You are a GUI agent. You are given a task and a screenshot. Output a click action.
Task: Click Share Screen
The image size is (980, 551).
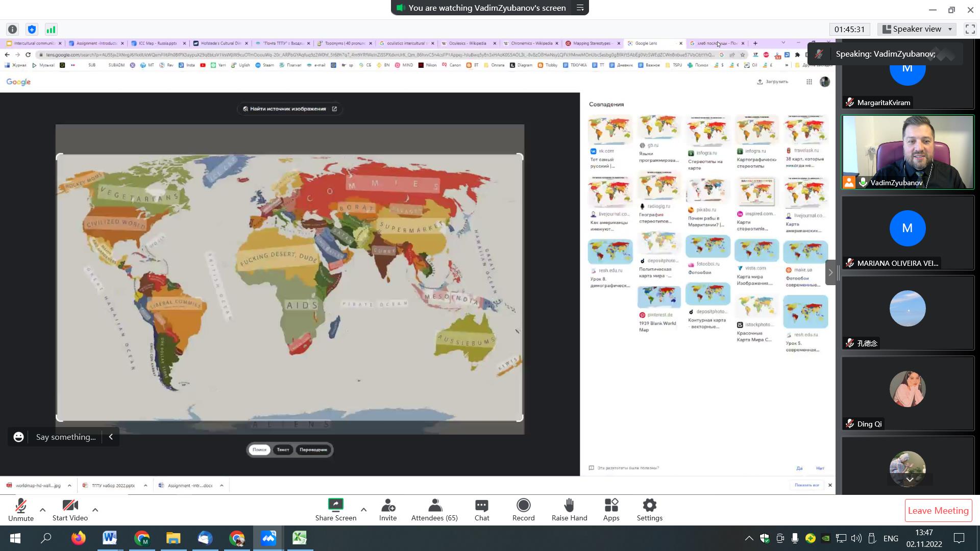click(x=335, y=510)
